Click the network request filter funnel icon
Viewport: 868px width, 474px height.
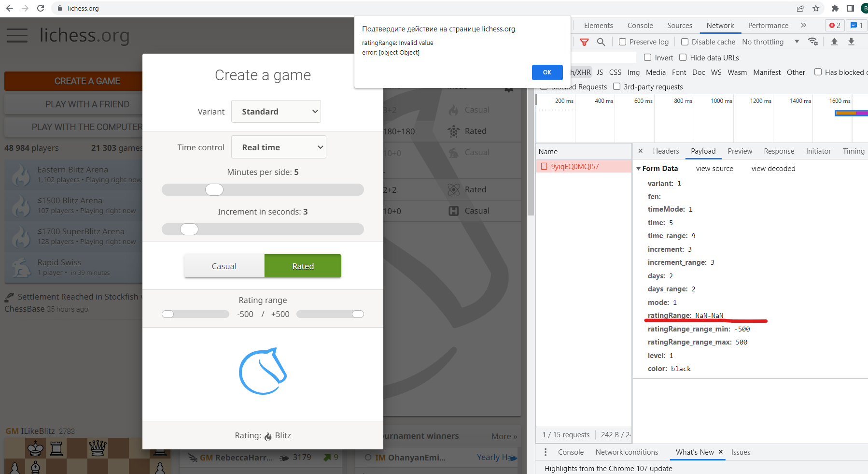tap(585, 42)
